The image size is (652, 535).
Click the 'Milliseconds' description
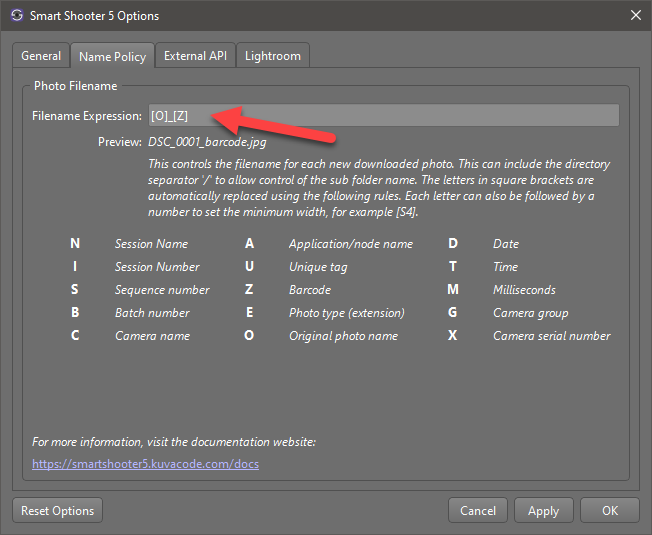[524, 290]
